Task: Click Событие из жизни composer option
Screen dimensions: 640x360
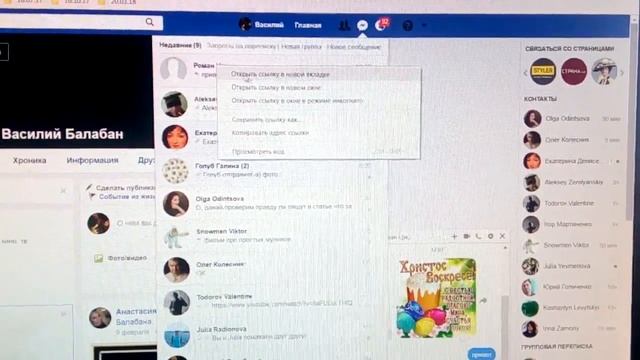Action: tap(122, 196)
